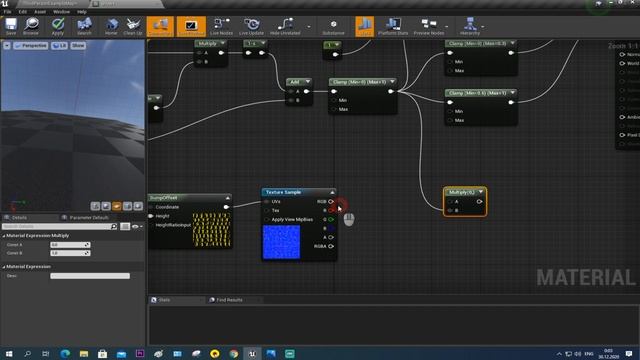The height and width of the screenshot is (360, 640).
Task: Click BumpOffset yellow preview thumbnail
Action: [211, 229]
